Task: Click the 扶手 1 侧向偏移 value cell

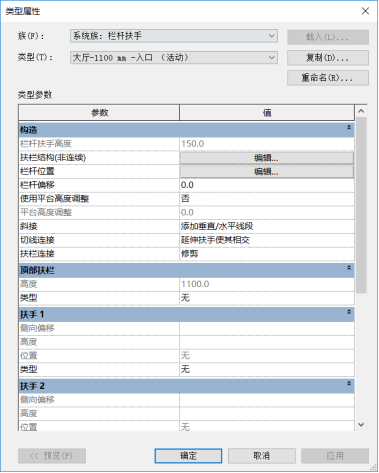Action: [267, 328]
